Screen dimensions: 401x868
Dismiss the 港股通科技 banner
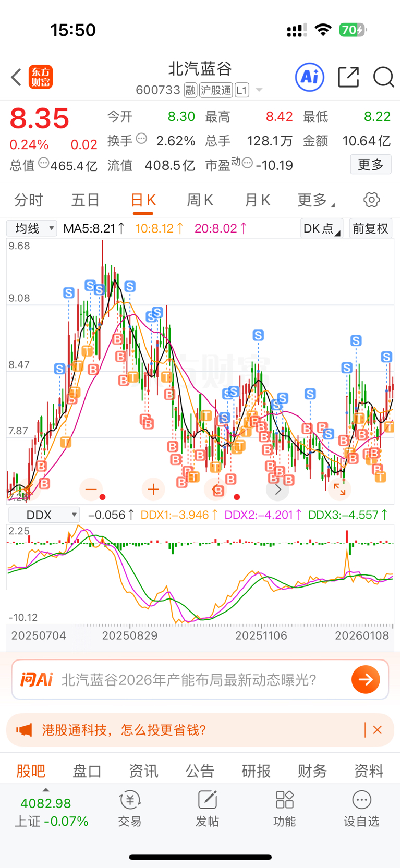pos(378,730)
